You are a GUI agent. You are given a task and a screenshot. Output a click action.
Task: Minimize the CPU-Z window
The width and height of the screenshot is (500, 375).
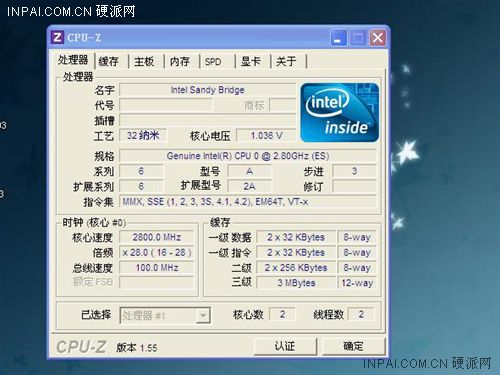point(339,38)
